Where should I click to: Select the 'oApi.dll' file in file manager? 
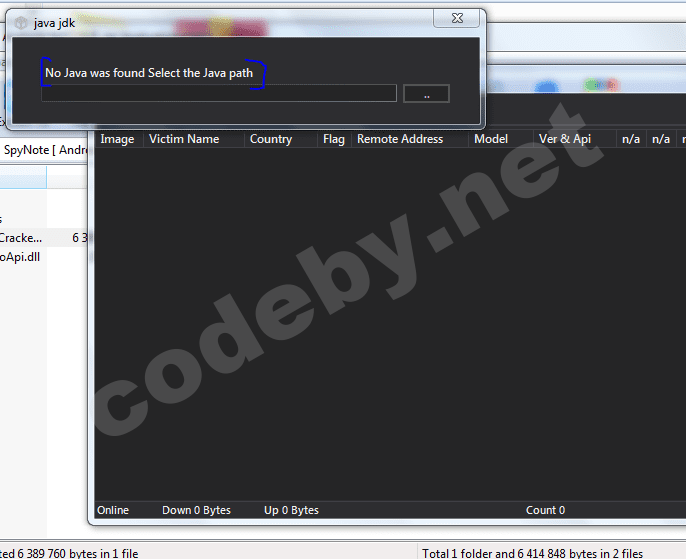[20, 257]
